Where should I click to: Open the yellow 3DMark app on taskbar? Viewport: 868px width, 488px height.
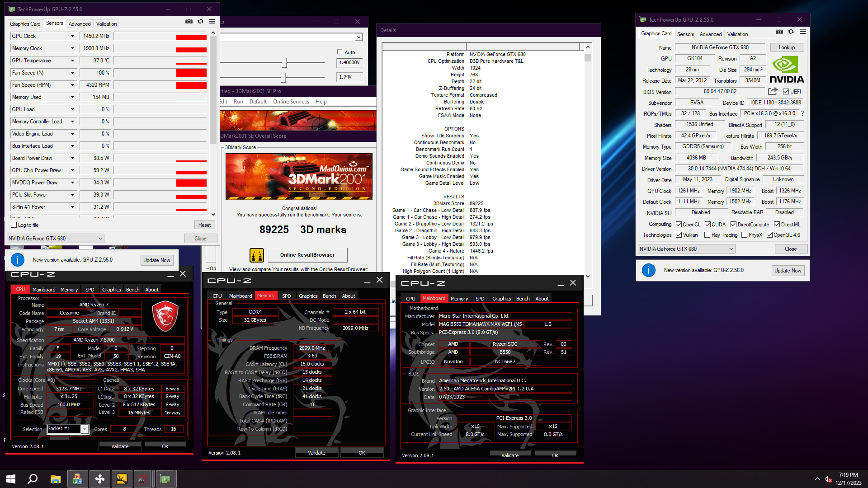click(x=122, y=479)
